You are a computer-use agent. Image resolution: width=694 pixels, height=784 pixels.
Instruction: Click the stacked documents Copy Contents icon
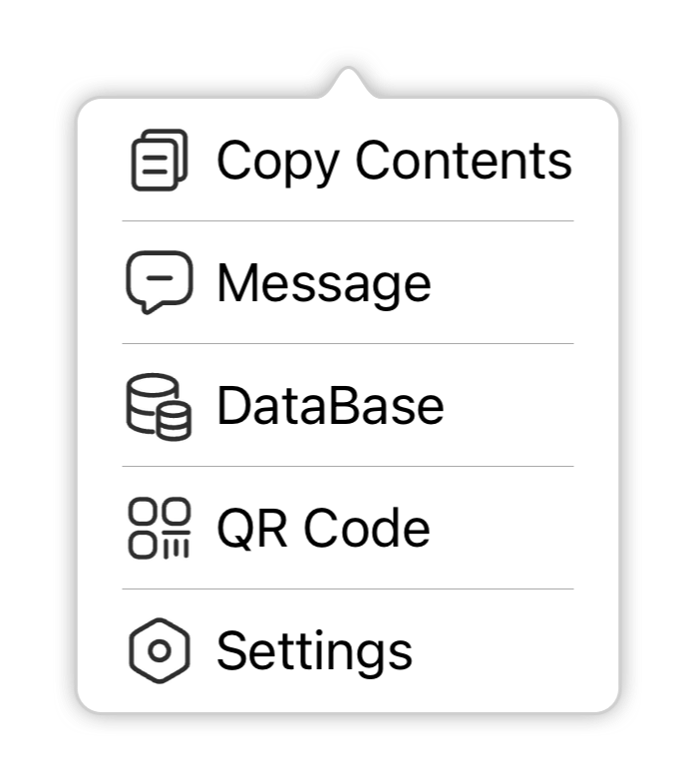coord(160,160)
